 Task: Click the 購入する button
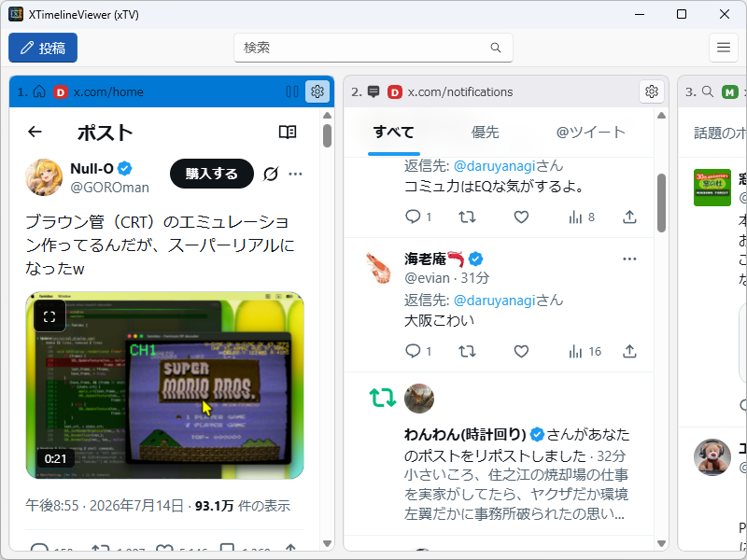tap(212, 174)
